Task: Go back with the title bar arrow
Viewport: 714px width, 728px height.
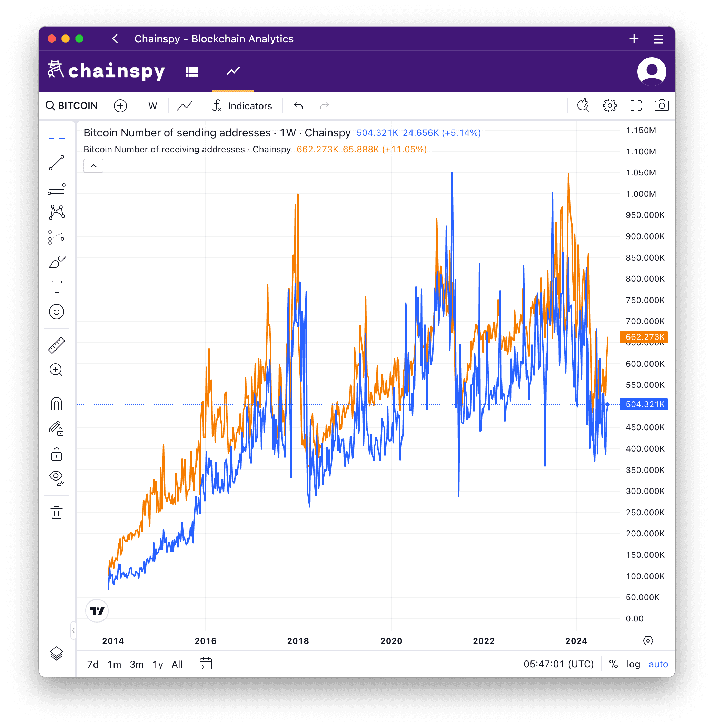Action: tap(115, 39)
